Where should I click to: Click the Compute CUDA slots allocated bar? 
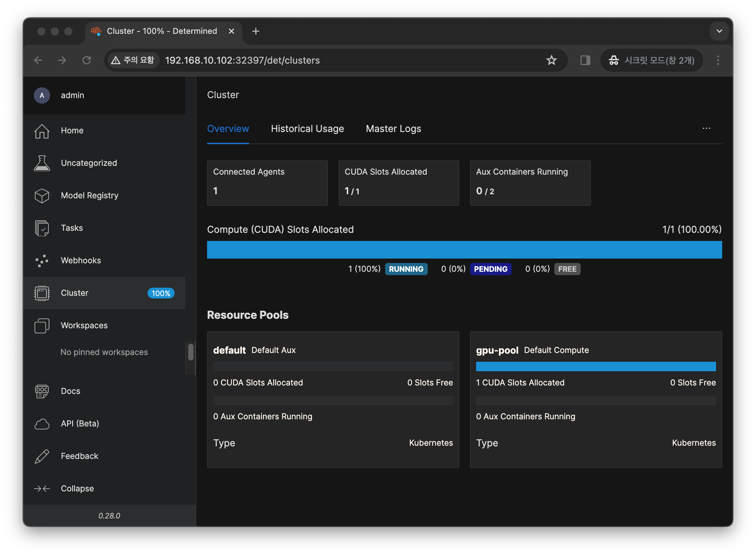click(464, 250)
